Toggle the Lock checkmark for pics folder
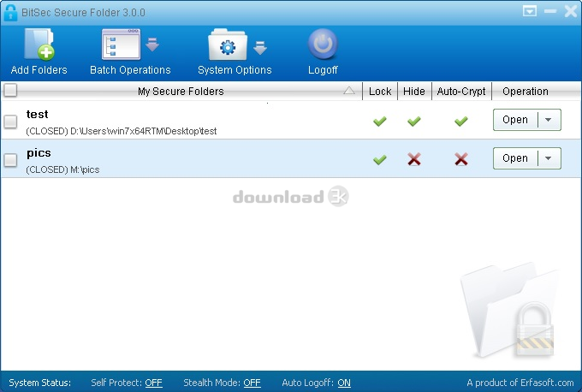Viewport: 582px width, 392px height. [x=380, y=159]
